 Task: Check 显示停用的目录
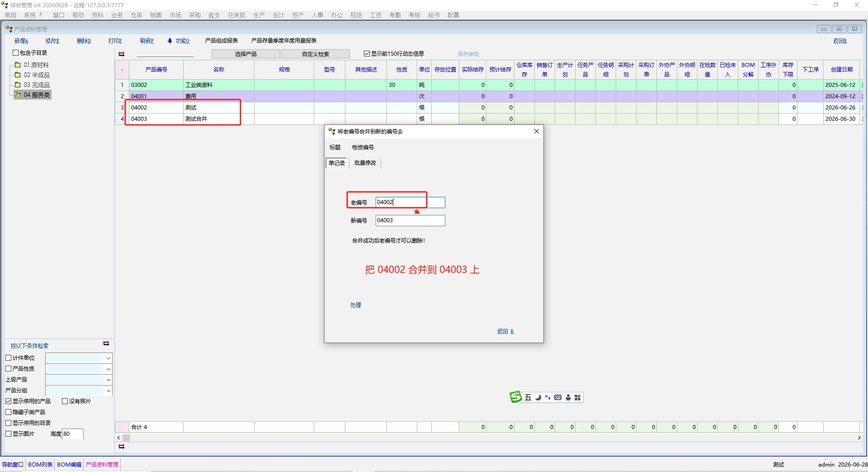tap(8, 423)
